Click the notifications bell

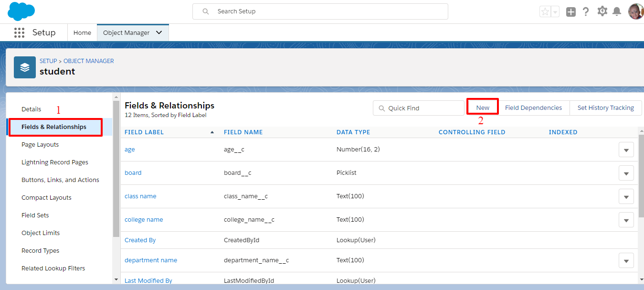point(618,11)
